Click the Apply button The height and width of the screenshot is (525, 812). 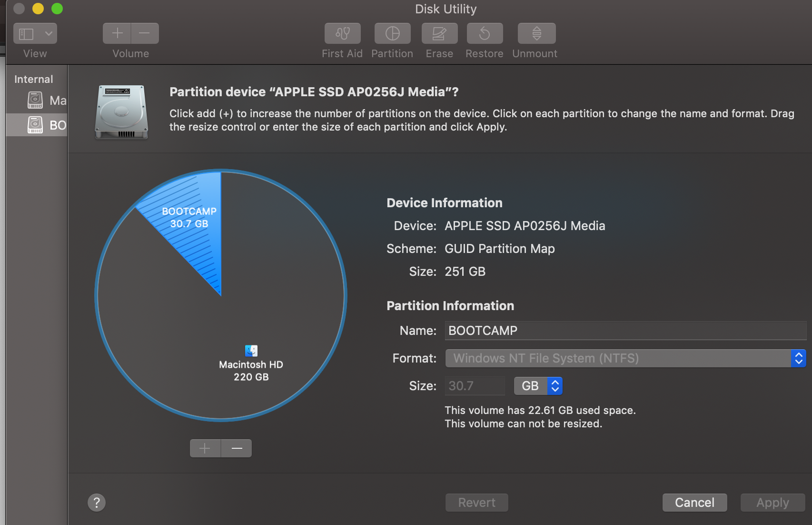[772, 503]
